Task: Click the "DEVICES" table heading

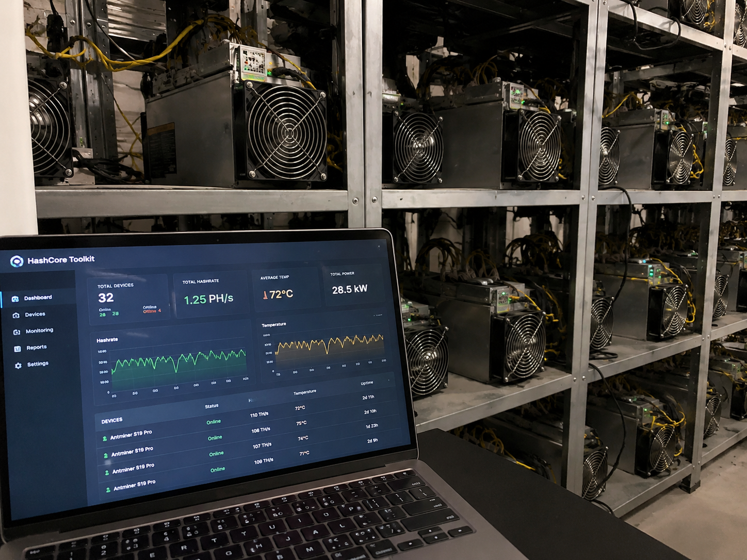Action: (112, 421)
